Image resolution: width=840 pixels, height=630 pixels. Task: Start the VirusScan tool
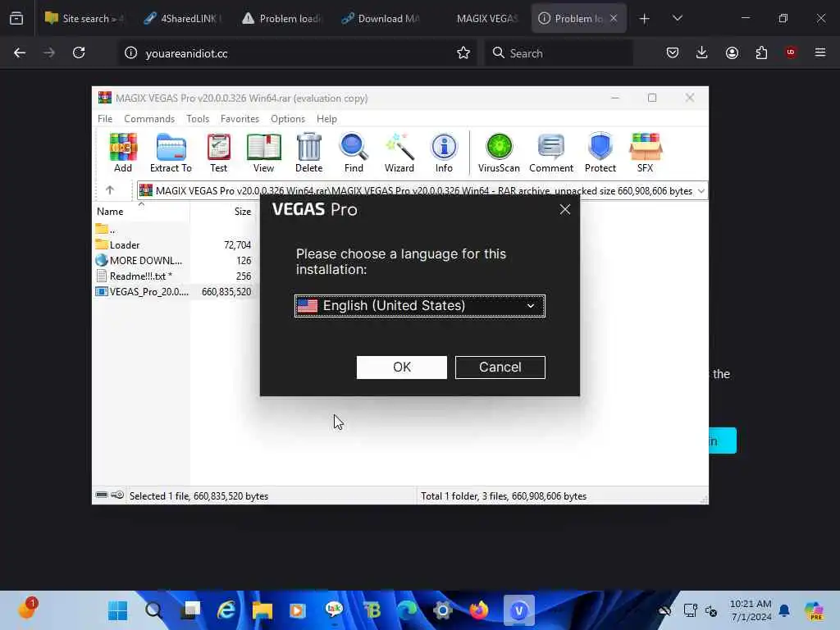(x=499, y=153)
